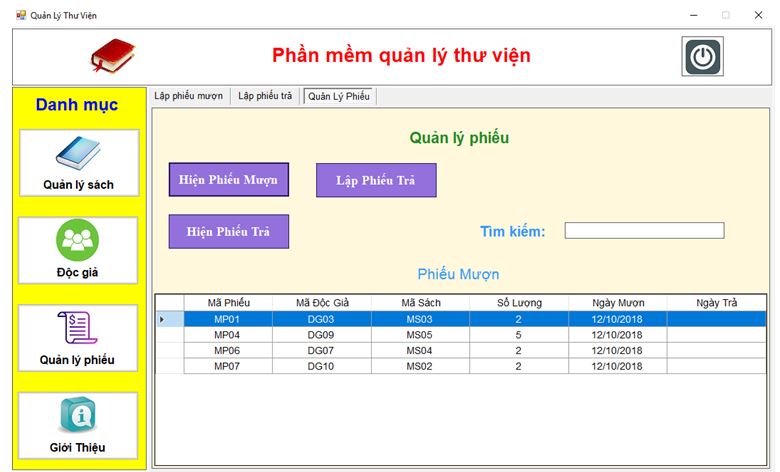This screenshot has height=472, width=780.
Task: Focus the Tìm kiếm search field
Action: (644, 230)
